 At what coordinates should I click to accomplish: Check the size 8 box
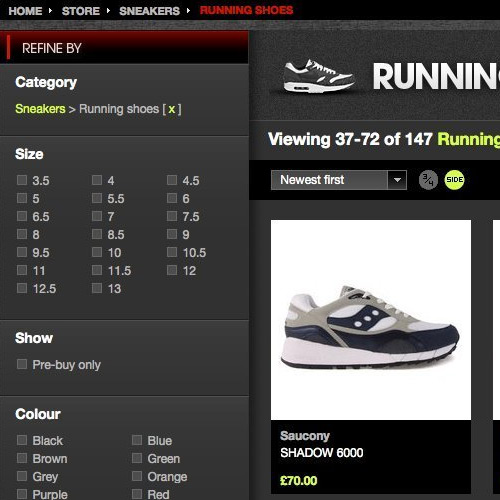22,234
